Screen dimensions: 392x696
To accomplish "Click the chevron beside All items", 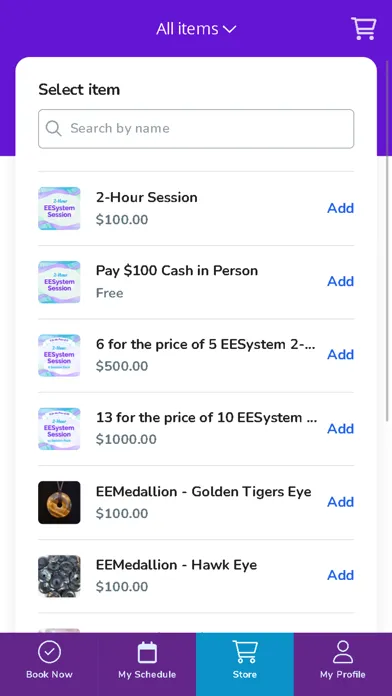I will [x=230, y=29].
